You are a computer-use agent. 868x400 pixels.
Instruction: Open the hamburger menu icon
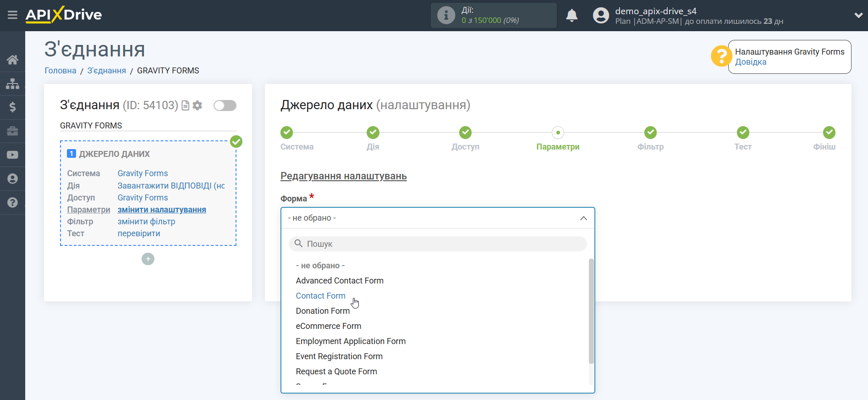tap(12, 15)
